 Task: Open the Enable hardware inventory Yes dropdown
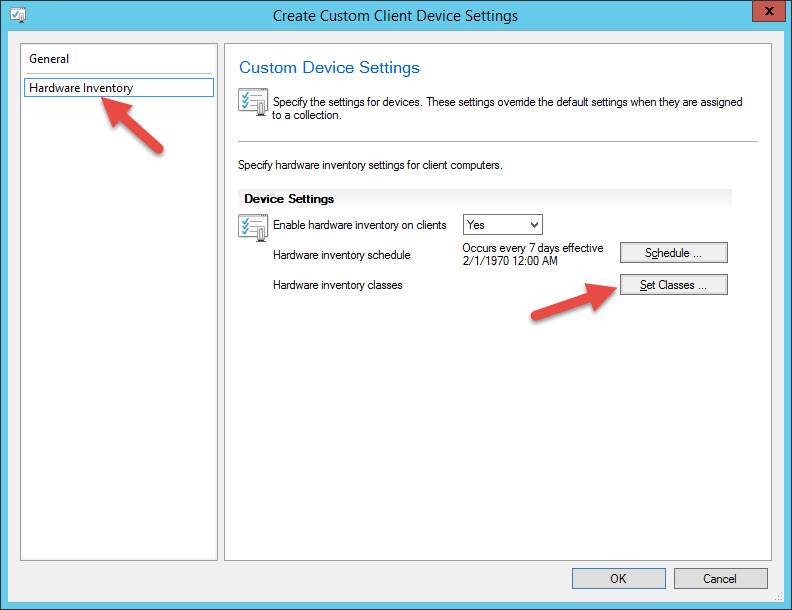[502, 225]
